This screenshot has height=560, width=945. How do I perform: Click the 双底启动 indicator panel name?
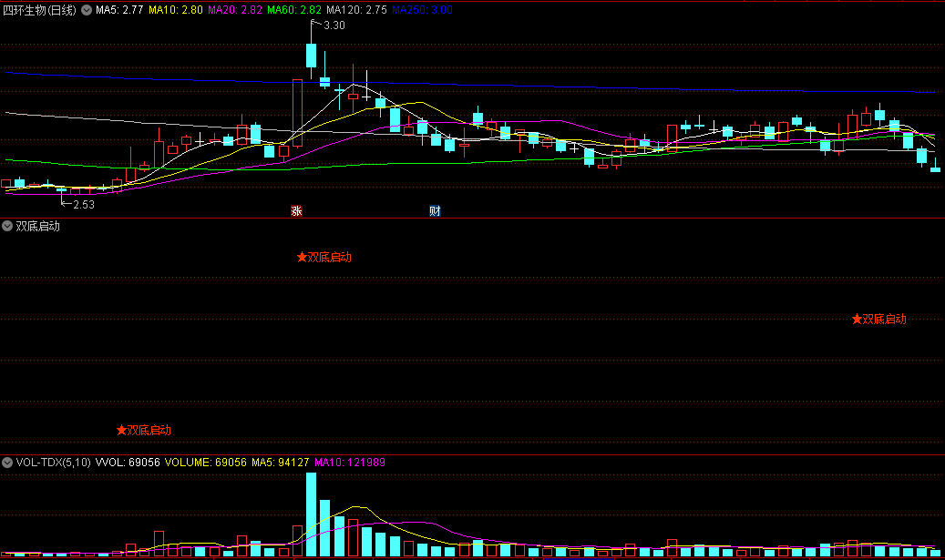pyautogui.click(x=38, y=226)
